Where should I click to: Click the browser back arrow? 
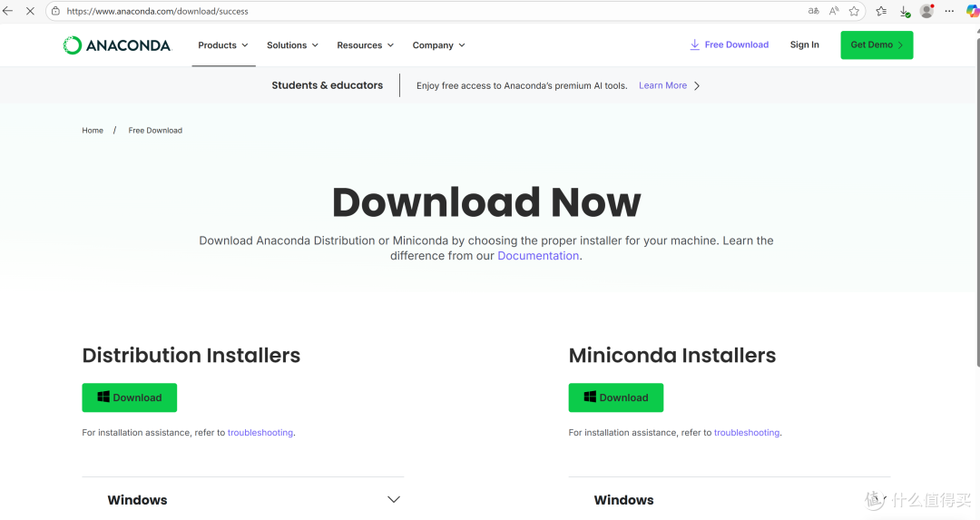7,11
